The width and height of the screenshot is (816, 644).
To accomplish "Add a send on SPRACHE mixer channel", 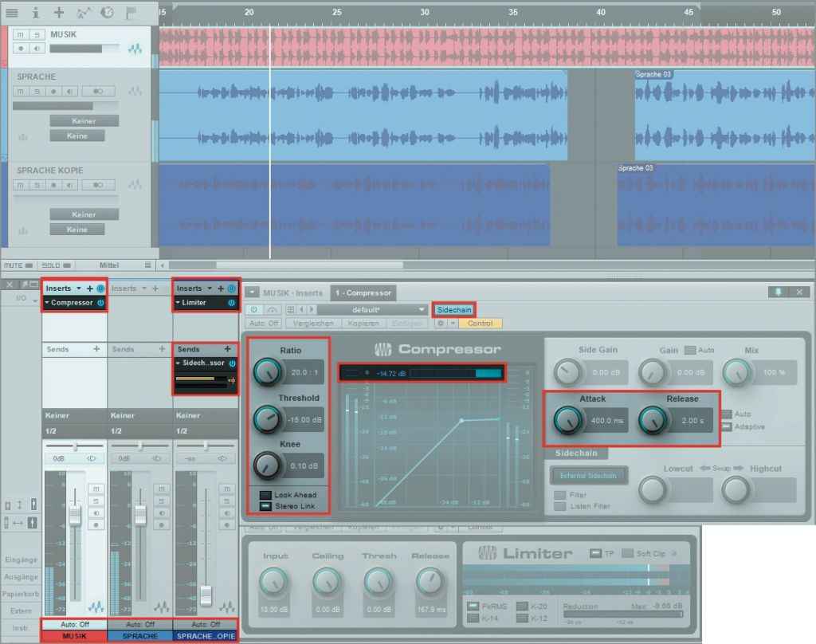I will pyautogui.click(x=162, y=349).
